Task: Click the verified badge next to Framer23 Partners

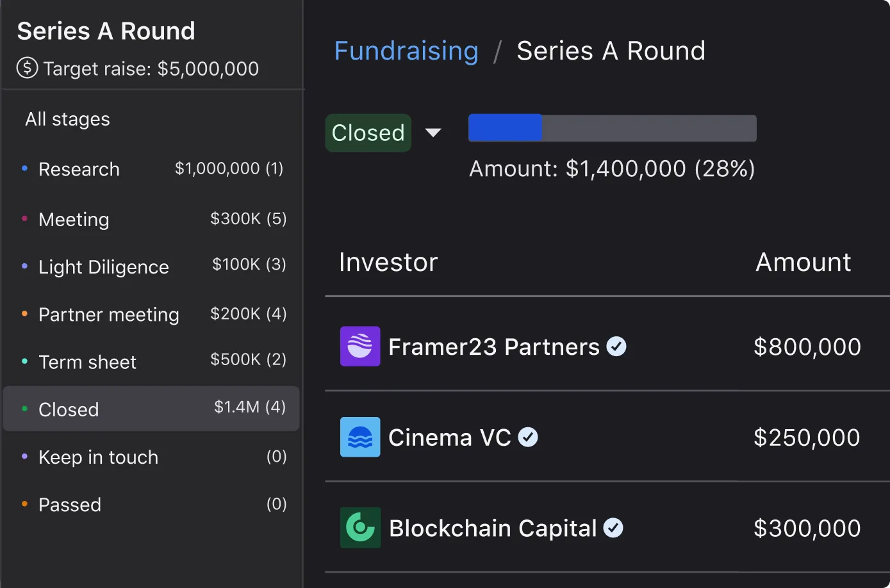Action: pyautogui.click(x=616, y=347)
